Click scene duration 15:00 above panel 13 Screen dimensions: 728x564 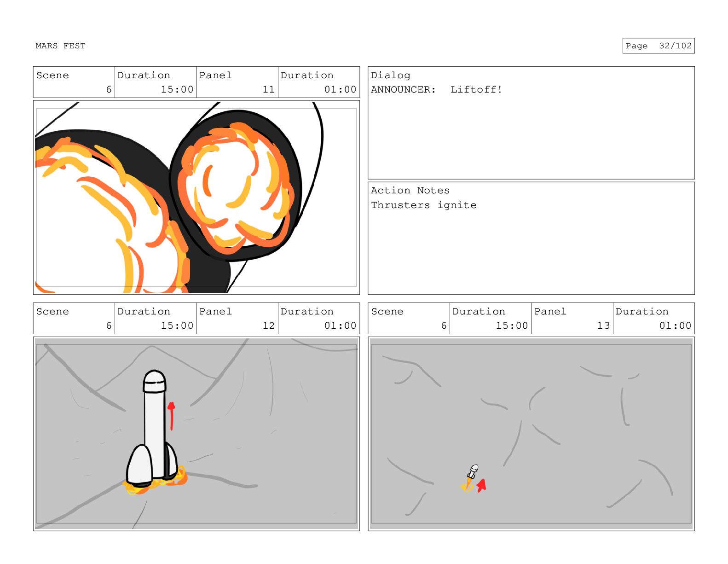pos(512,326)
